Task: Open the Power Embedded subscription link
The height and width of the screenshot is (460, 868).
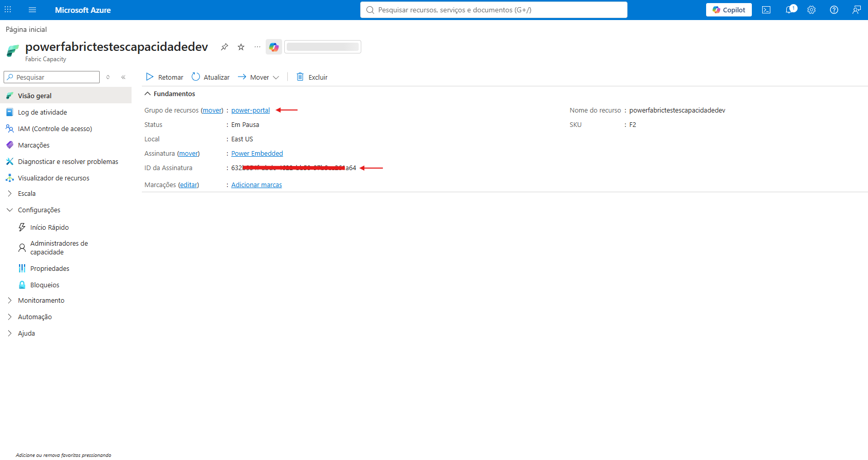Action: click(x=257, y=154)
